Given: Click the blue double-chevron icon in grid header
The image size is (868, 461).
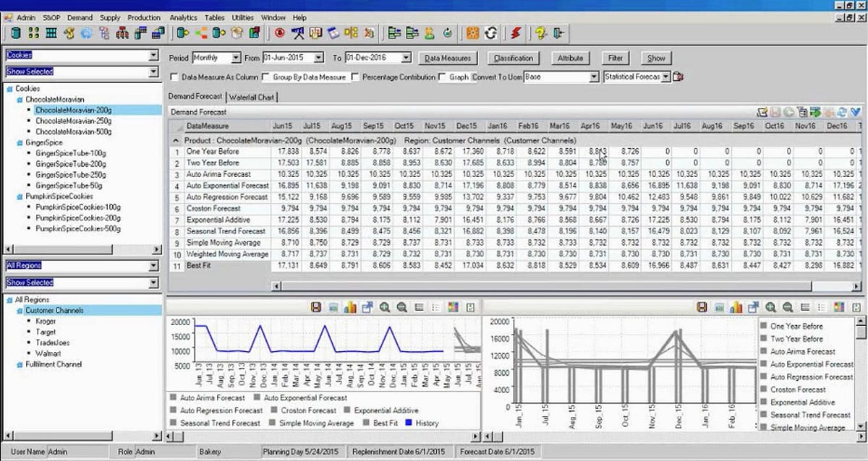Looking at the screenshot, I should pyautogui.click(x=855, y=112).
